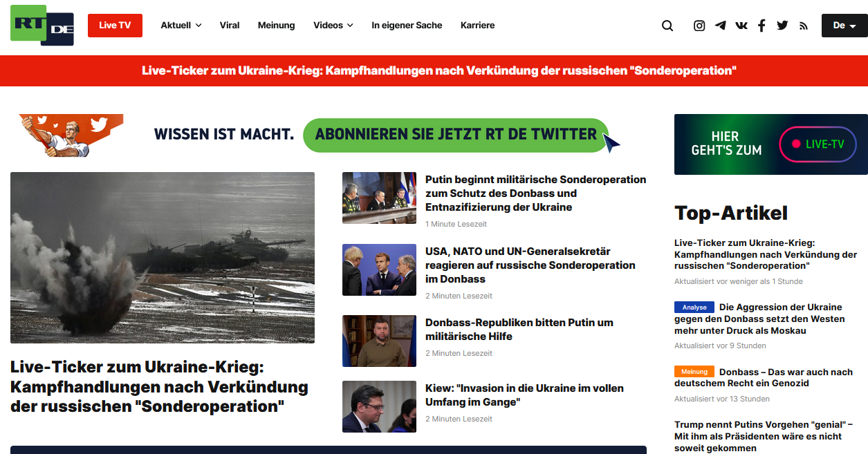
Task: Open the Putin military meeting thumbnail
Action: tap(379, 198)
